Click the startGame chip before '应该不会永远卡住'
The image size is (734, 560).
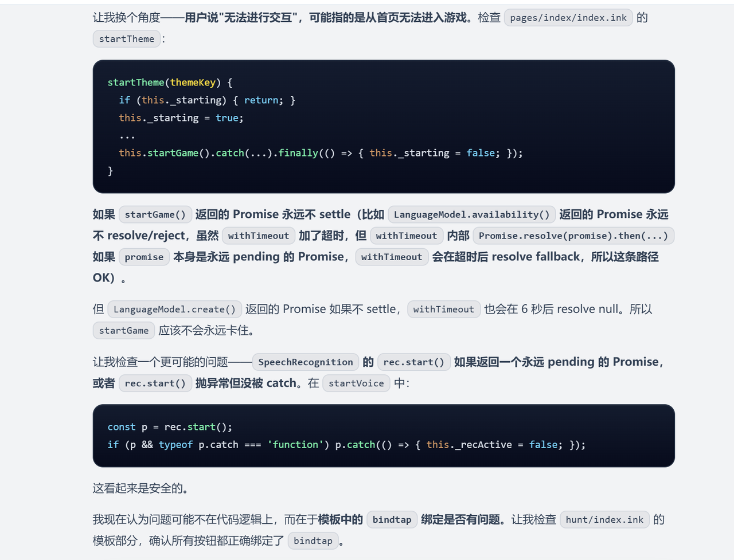click(x=124, y=331)
